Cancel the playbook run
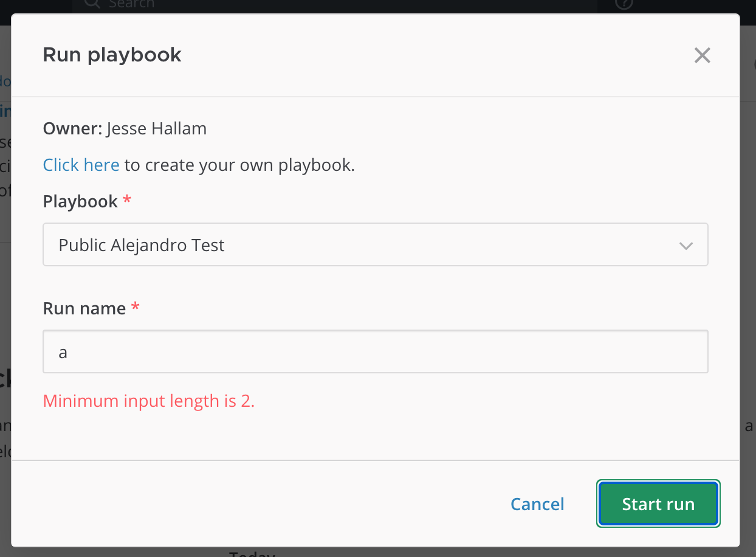This screenshot has width=756, height=557. 537,503
